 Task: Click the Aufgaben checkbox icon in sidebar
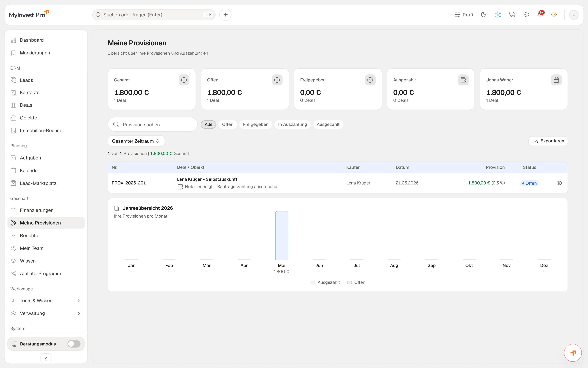point(13,158)
